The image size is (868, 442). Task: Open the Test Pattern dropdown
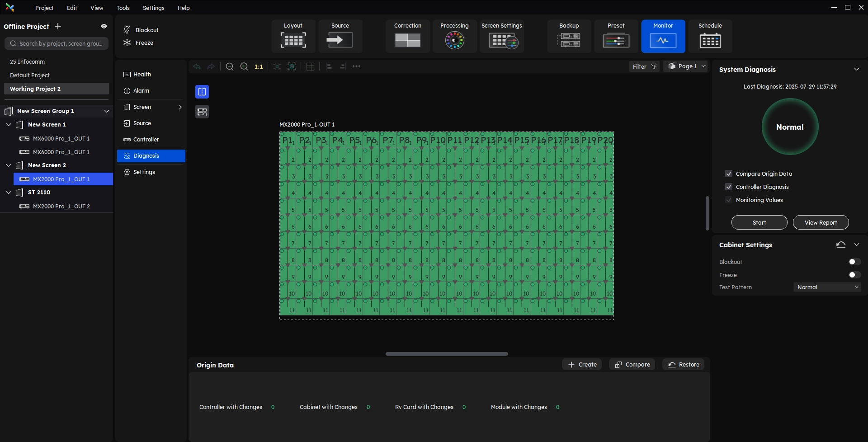(x=827, y=287)
